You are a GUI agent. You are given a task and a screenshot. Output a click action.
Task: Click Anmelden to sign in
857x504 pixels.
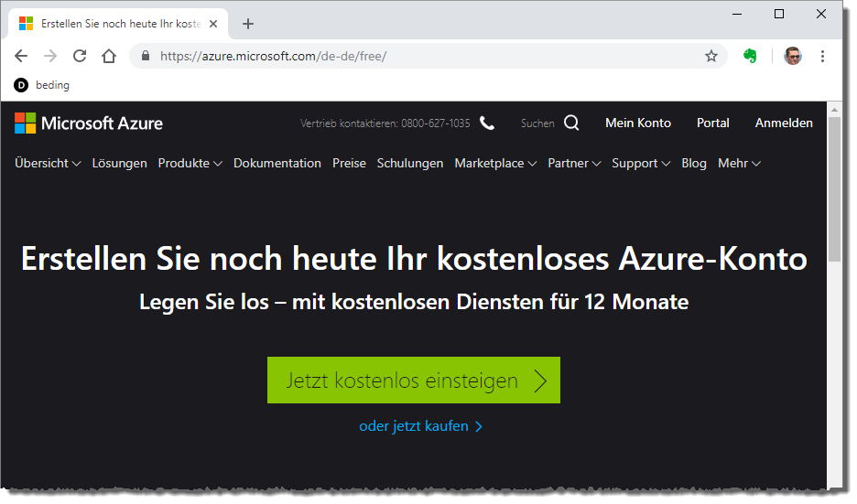click(x=784, y=123)
